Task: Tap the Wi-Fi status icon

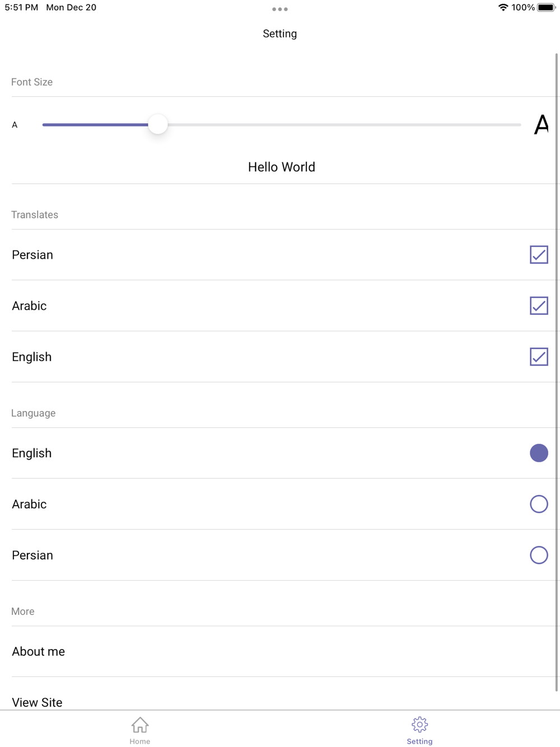Action: click(503, 7)
